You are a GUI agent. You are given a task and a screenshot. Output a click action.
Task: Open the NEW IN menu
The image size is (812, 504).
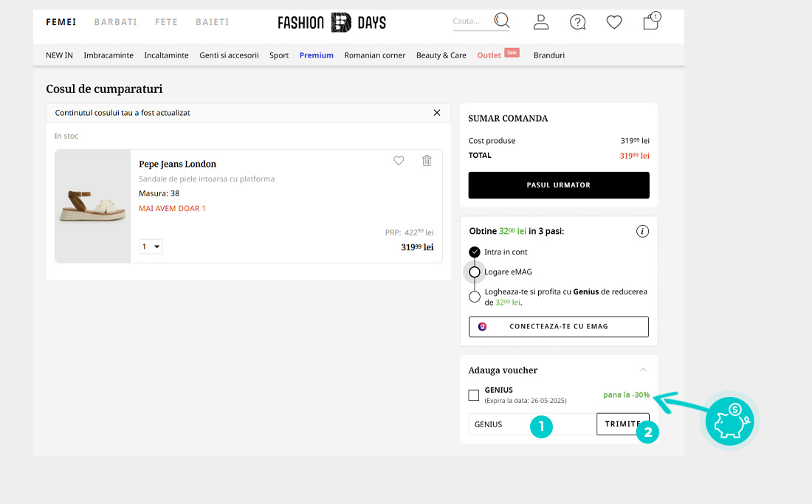[59, 55]
